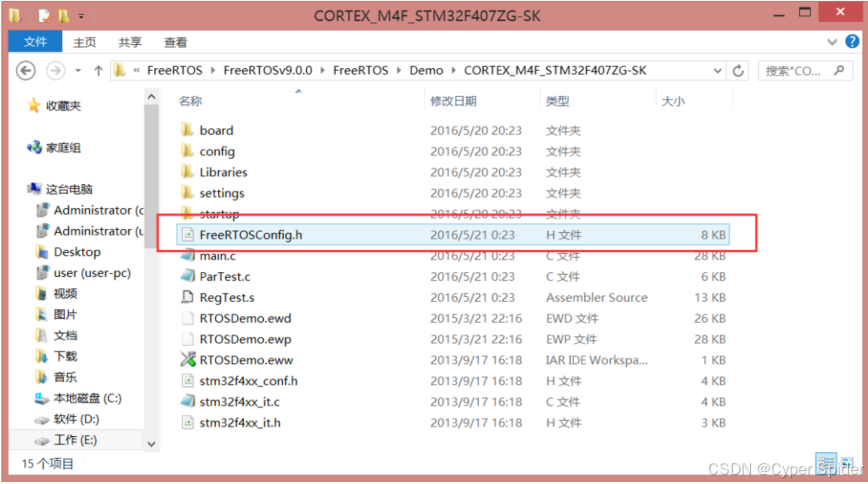Select the RegTest.s file icon
The width and height of the screenshot is (868, 484).
188,297
